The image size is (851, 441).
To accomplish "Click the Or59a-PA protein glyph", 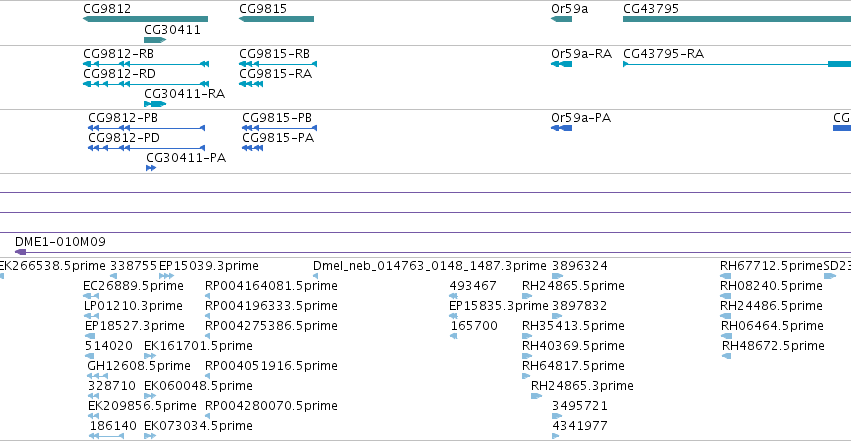I will point(562,128).
